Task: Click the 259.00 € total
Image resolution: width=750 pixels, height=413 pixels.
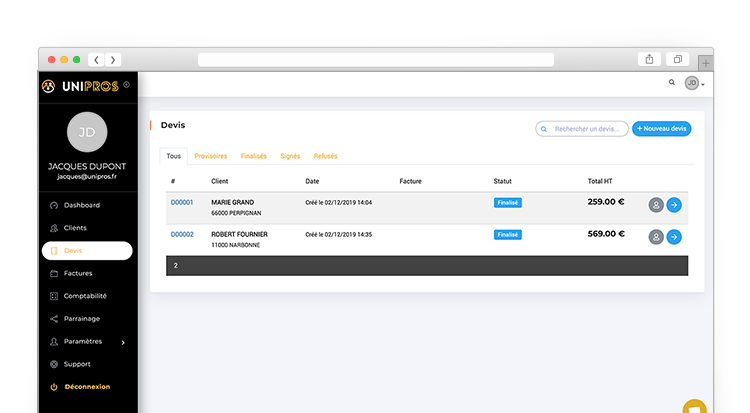Action: coord(606,202)
